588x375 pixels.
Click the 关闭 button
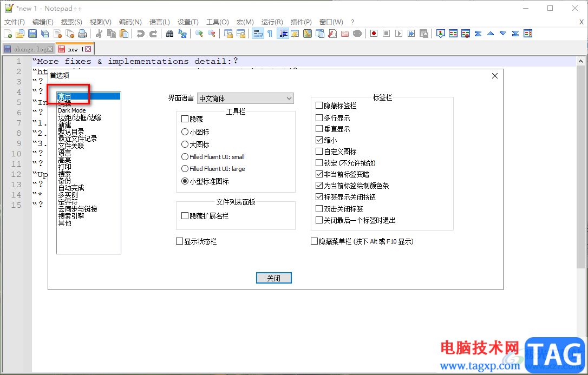coord(274,278)
